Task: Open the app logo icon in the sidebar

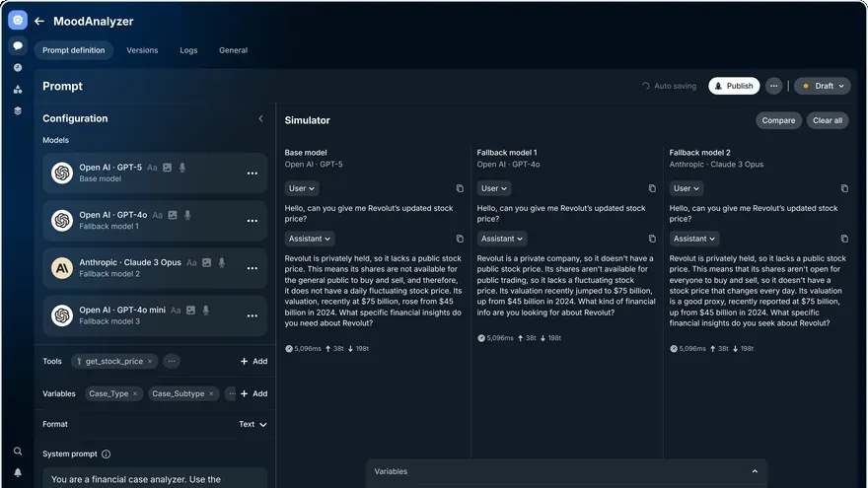Action: 18,21
